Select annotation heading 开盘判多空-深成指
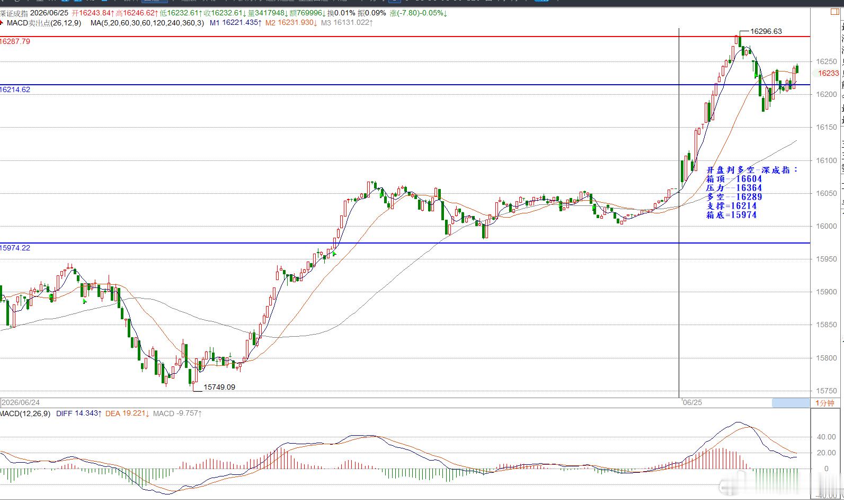This screenshot has width=844, height=504. point(752,170)
